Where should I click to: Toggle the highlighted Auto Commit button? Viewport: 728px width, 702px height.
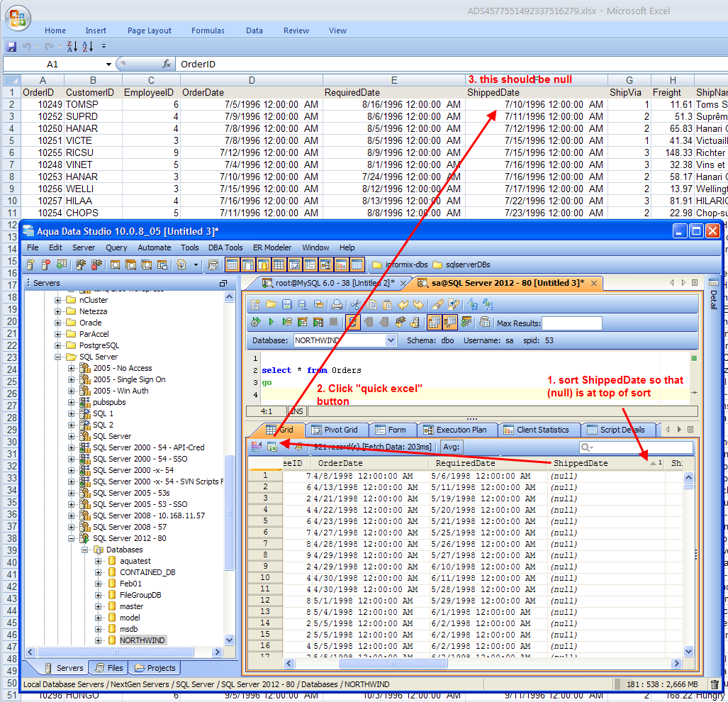353,322
